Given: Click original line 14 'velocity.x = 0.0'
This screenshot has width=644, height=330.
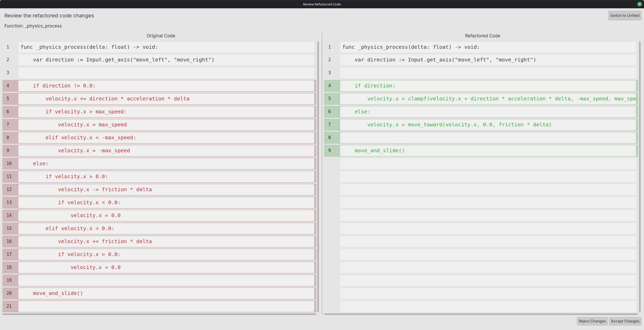Looking at the screenshot, I should click(x=166, y=216).
